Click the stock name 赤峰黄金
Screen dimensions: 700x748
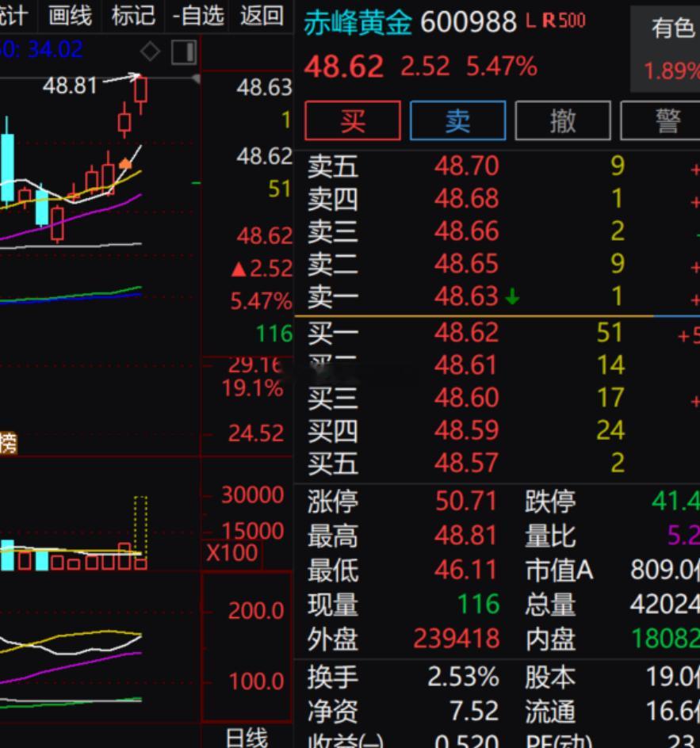(358, 22)
